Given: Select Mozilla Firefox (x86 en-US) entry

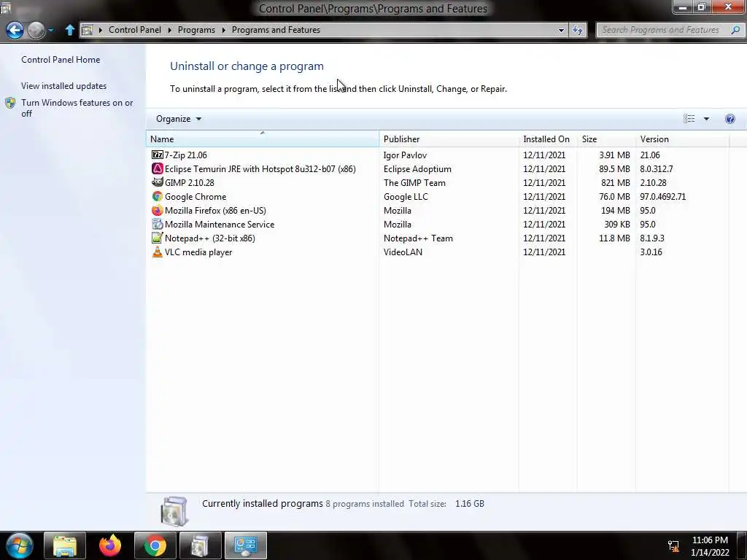Looking at the screenshot, I should 215,210.
